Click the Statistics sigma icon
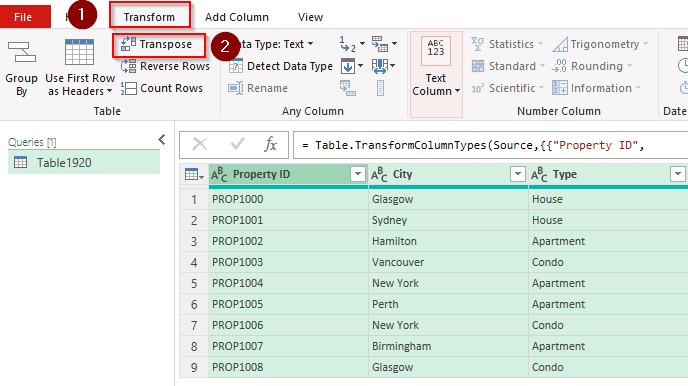This screenshot has width=688, height=386. click(477, 44)
